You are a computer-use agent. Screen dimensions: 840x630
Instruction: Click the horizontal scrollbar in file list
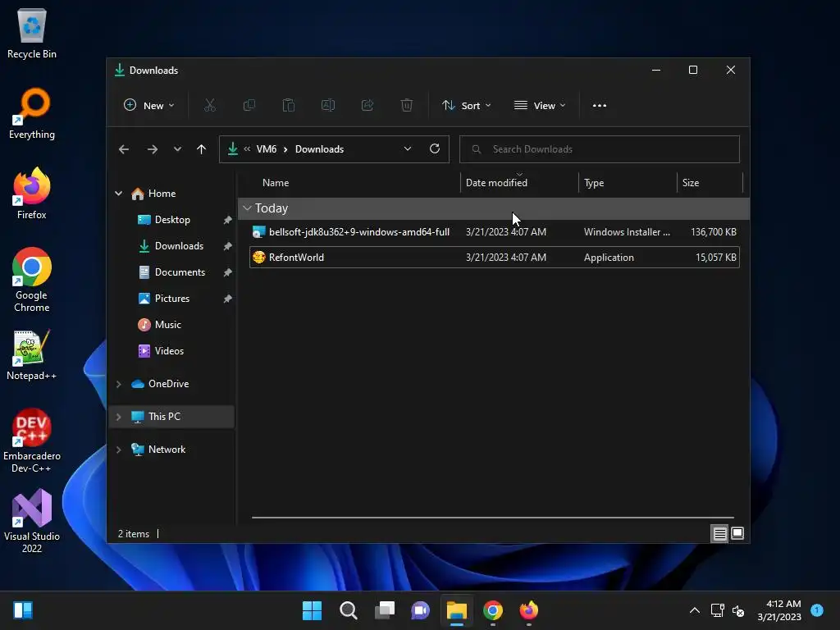493,518
